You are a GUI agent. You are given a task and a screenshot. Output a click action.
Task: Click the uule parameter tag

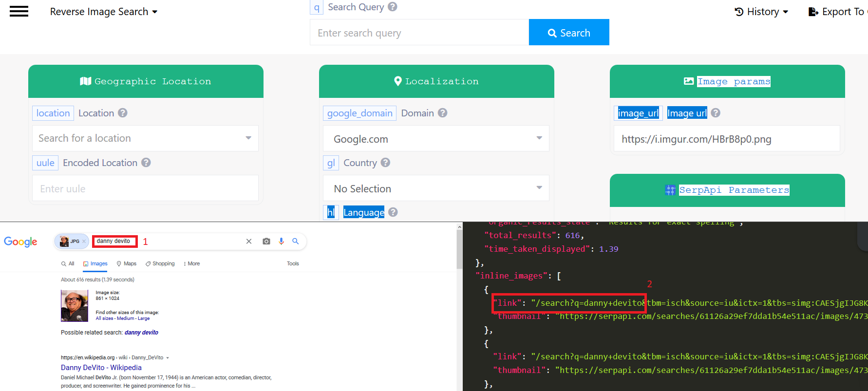(45, 163)
